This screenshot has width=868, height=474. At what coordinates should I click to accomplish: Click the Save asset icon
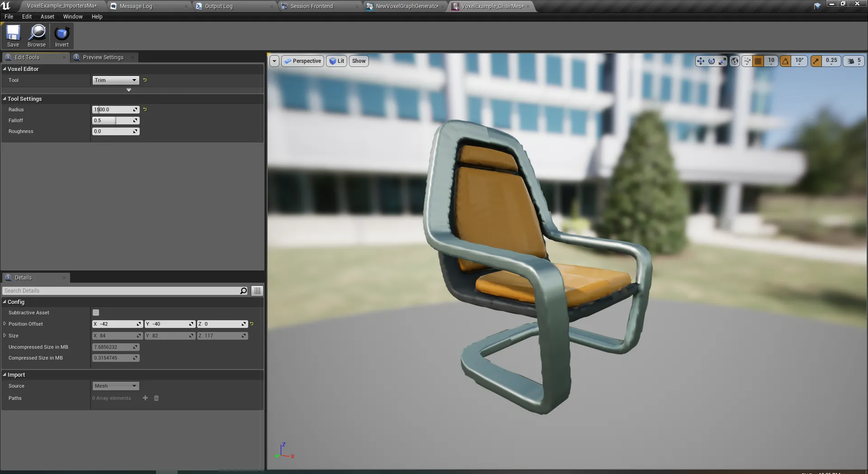pos(13,36)
